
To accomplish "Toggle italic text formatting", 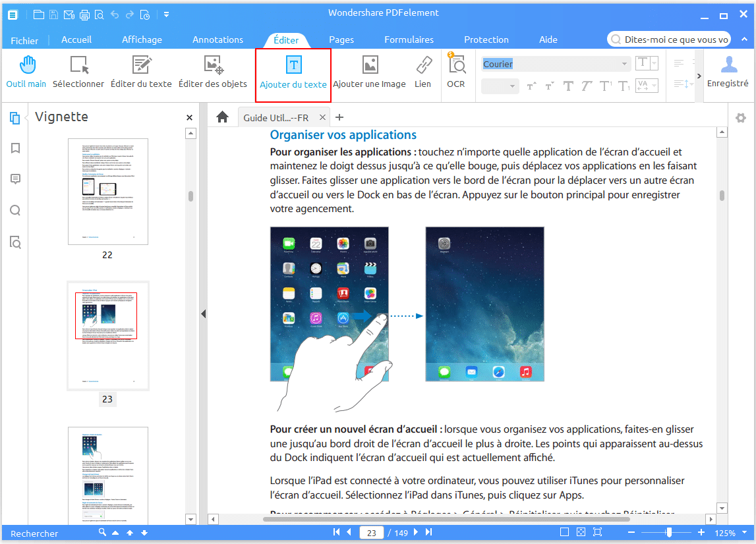I will 587,86.
